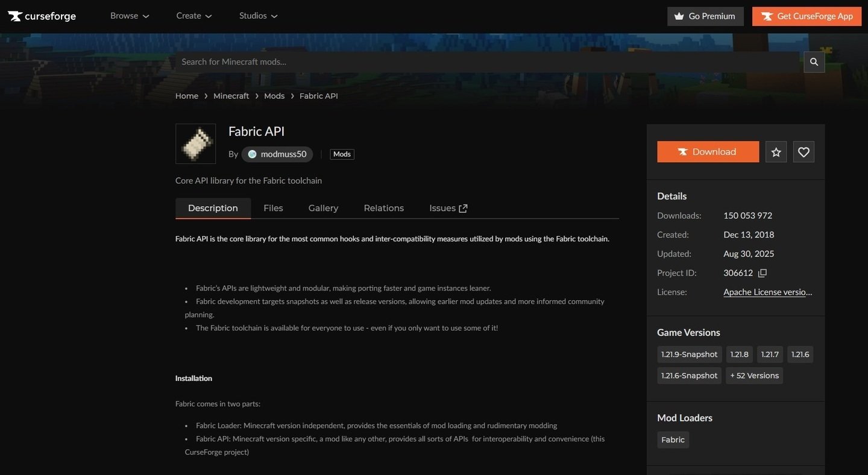Click the Fabric API project title
The image size is (868, 475).
pyautogui.click(x=256, y=131)
